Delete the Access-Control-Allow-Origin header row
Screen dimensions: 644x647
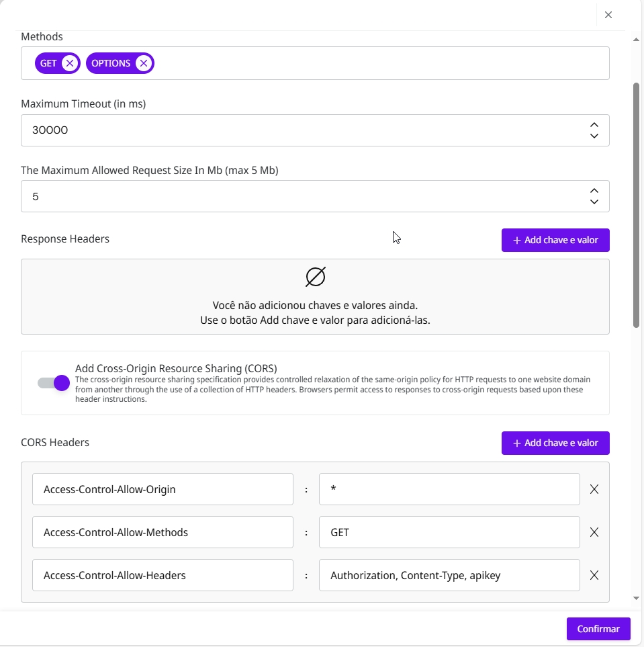pyautogui.click(x=594, y=489)
